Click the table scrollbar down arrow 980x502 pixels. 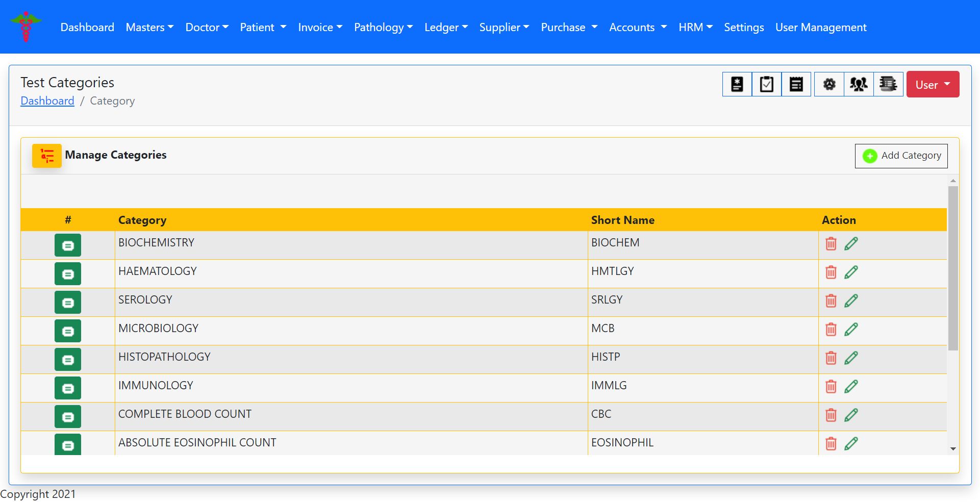(x=952, y=449)
